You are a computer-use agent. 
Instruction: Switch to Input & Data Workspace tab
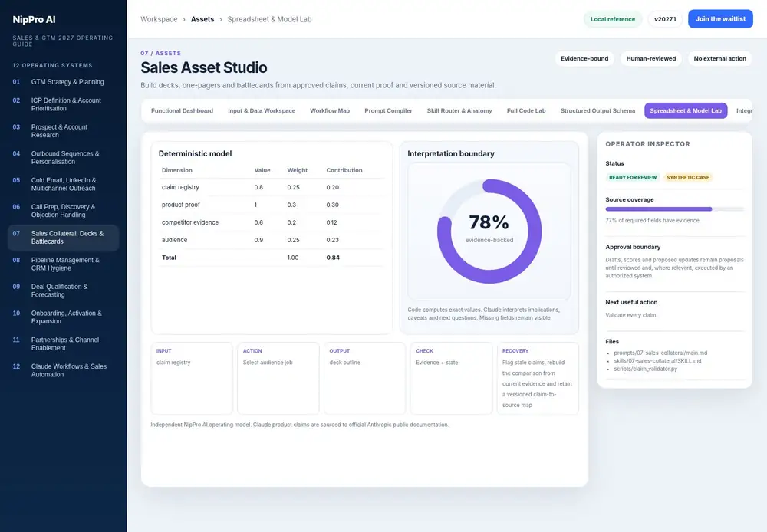262,110
